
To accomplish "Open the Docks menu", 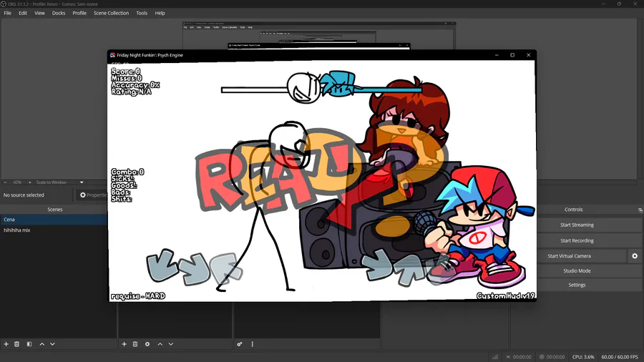I will (59, 13).
